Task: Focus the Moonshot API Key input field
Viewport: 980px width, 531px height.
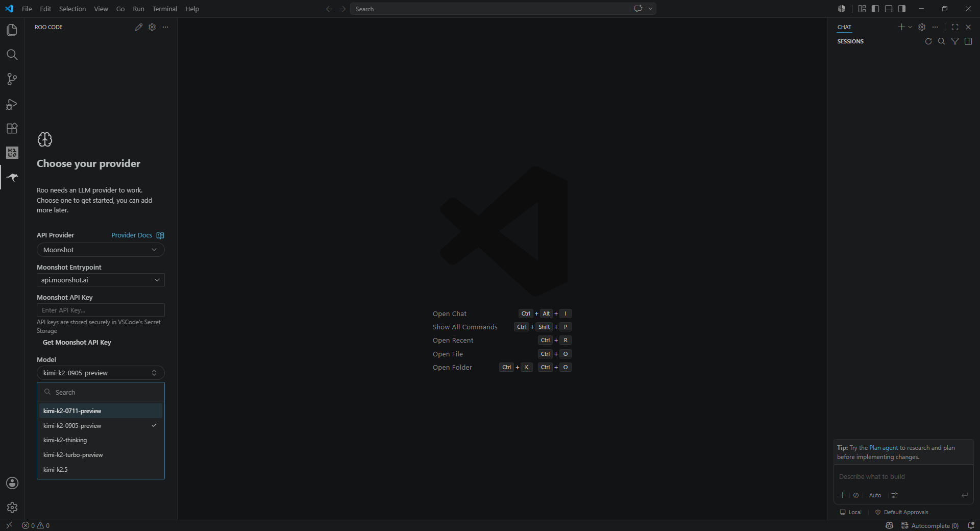Action: [x=101, y=310]
